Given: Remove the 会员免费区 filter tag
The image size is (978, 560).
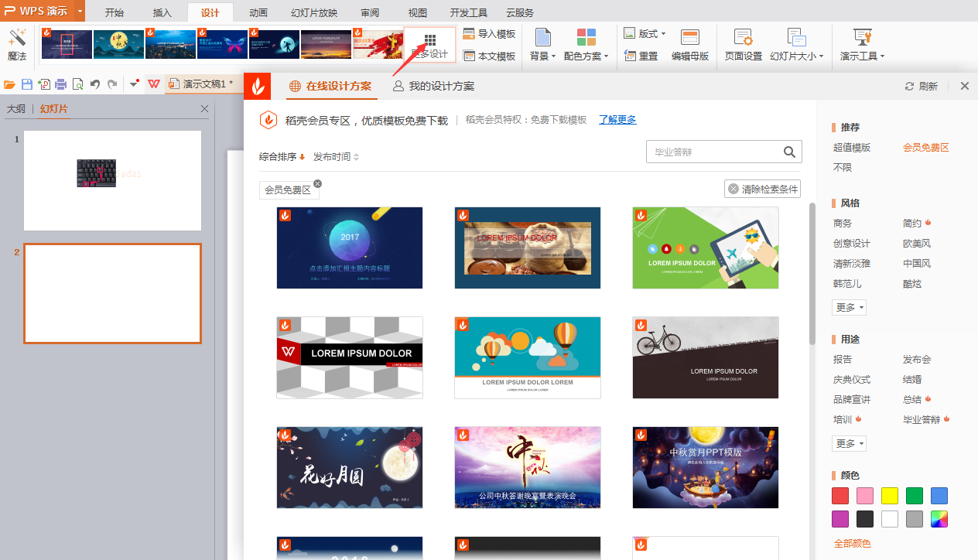Looking at the screenshot, I should 317,183.
